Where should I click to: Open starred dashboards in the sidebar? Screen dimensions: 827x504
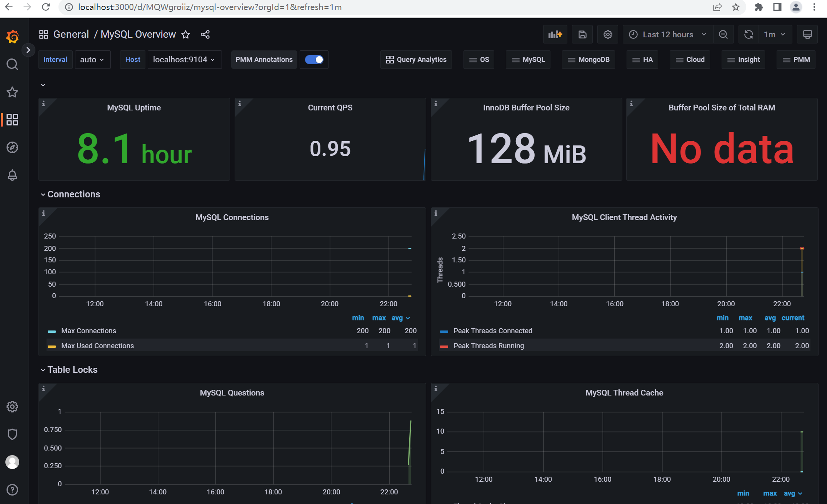(12, 92)
